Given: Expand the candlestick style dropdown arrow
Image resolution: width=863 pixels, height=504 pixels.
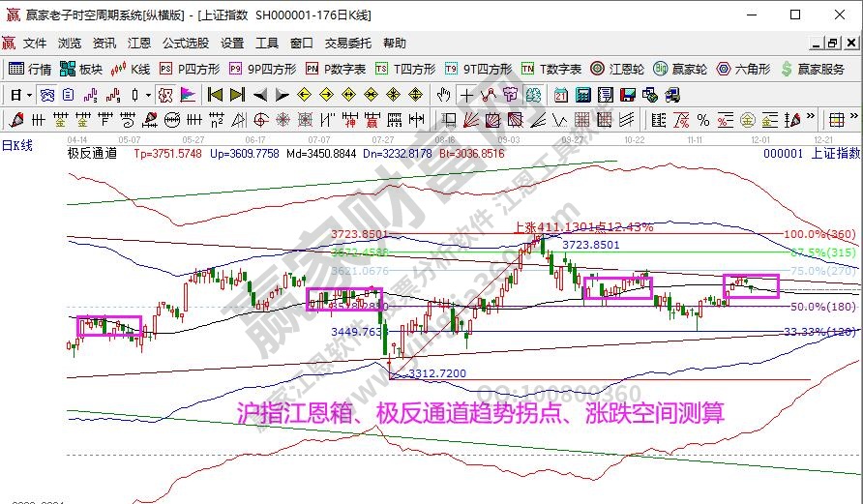Looking at the screenshot, I should [147, 95].
